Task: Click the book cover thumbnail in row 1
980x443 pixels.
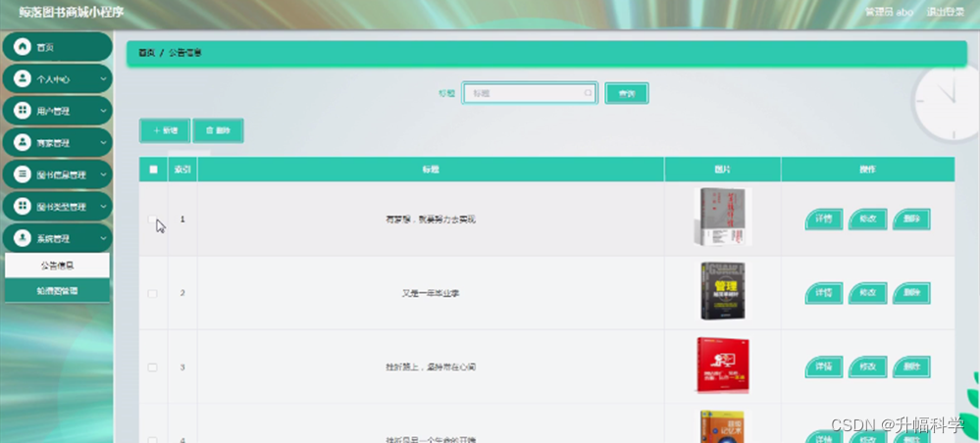Action: tap(723, 217)
